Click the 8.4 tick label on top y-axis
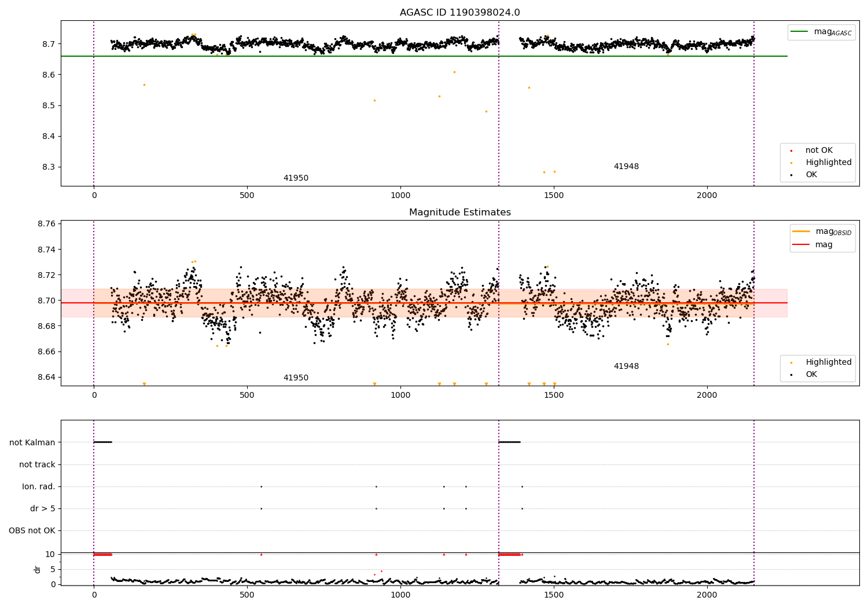This screenshot has height=608, width=868. click(x=49, y=136)
